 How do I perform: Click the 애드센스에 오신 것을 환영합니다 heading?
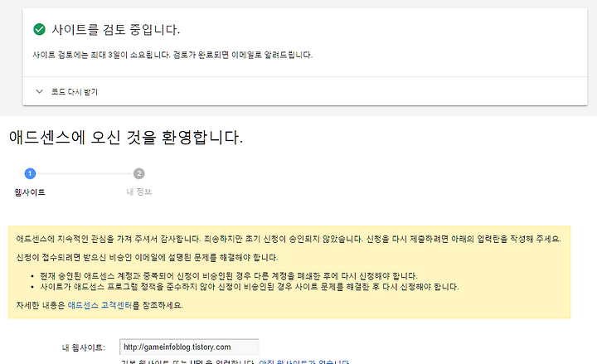126,137
